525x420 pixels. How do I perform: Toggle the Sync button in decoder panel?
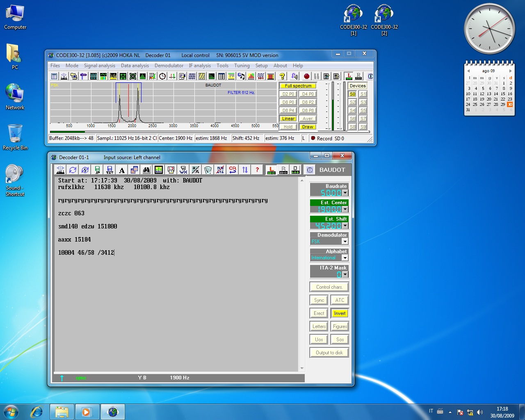(x=319, y=300)
